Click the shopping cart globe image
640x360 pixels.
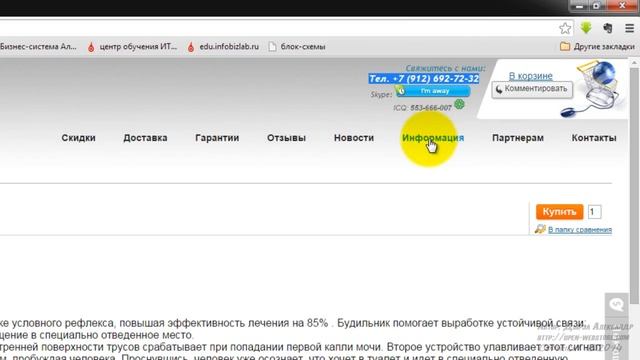[594, 88]
